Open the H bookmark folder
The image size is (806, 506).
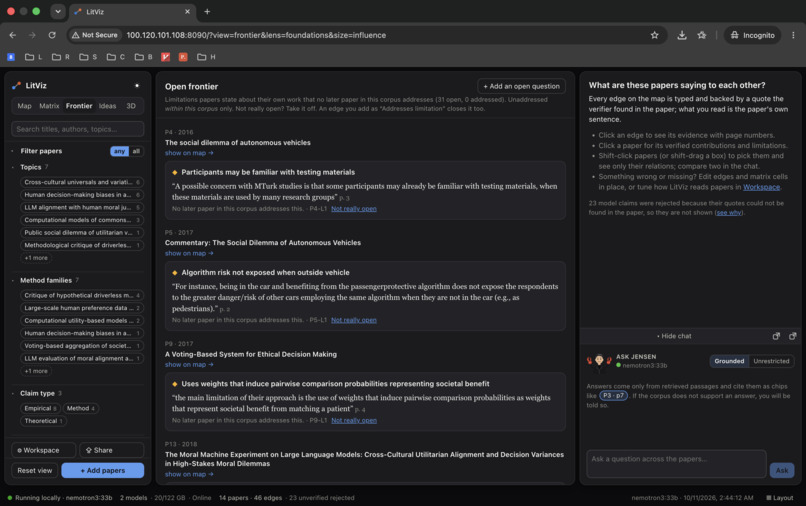[206, 57]
